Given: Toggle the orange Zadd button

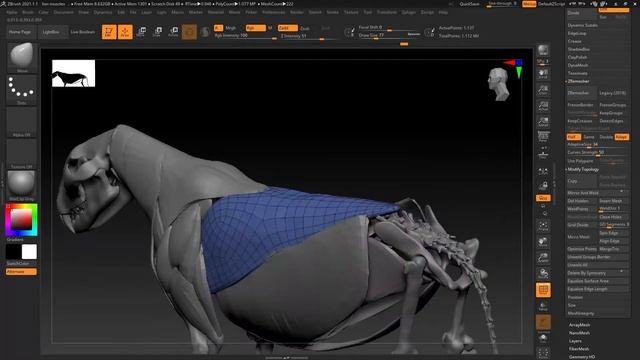Looking at the screenshot, I should pos(287,28).
